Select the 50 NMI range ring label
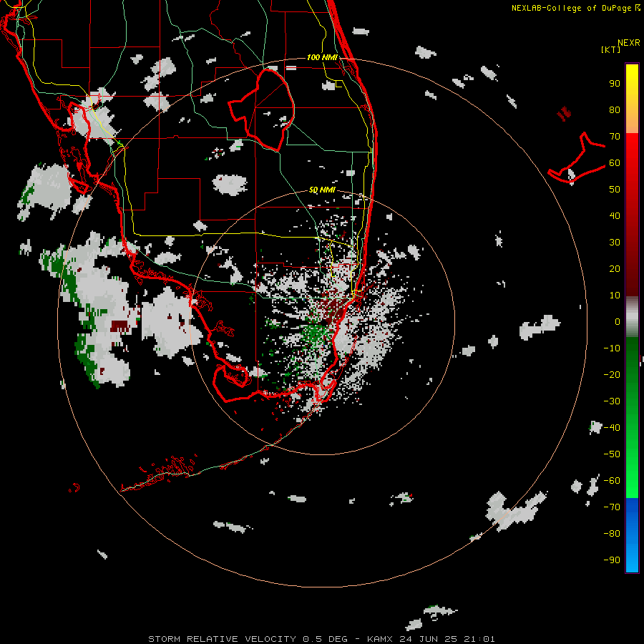 tap(322, 190)
